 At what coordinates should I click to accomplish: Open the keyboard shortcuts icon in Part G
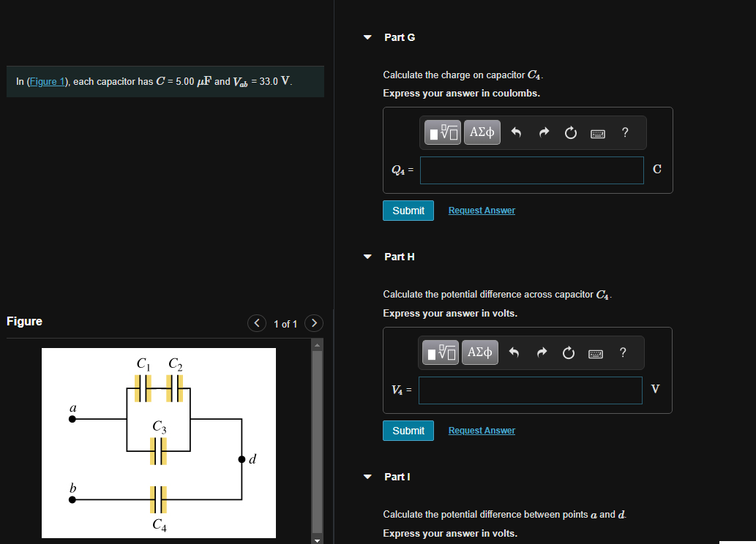597,133
